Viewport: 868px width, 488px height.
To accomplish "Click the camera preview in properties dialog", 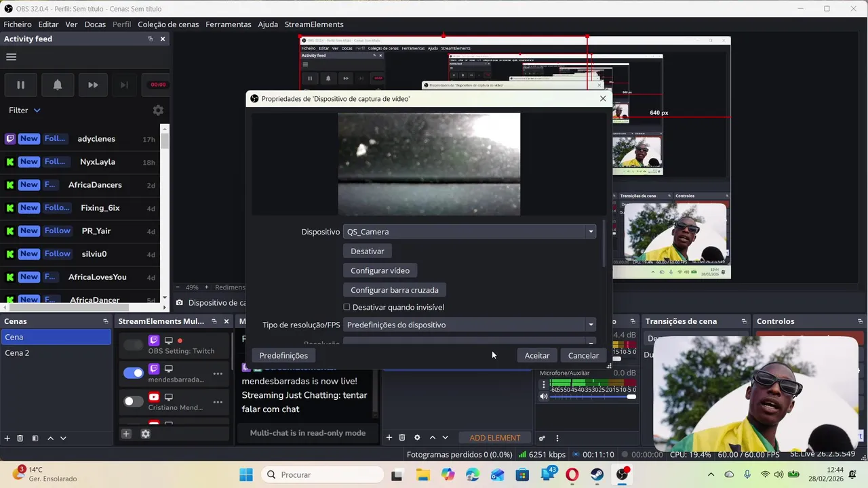I will 429,164.
